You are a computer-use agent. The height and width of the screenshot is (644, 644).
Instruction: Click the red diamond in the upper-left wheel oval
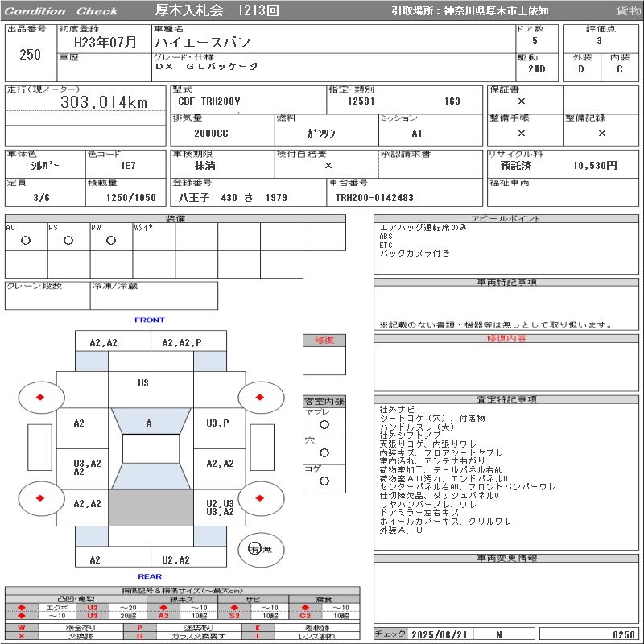40,397
